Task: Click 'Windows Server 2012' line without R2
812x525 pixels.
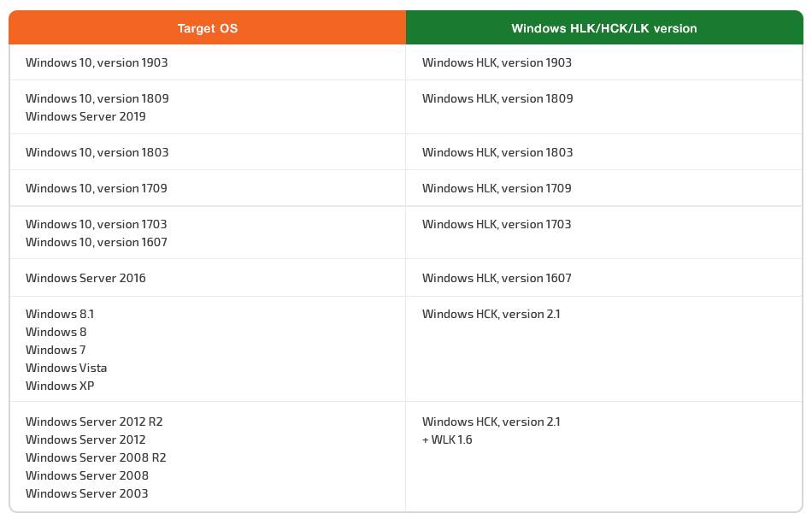Action: (x=86, y=439)
